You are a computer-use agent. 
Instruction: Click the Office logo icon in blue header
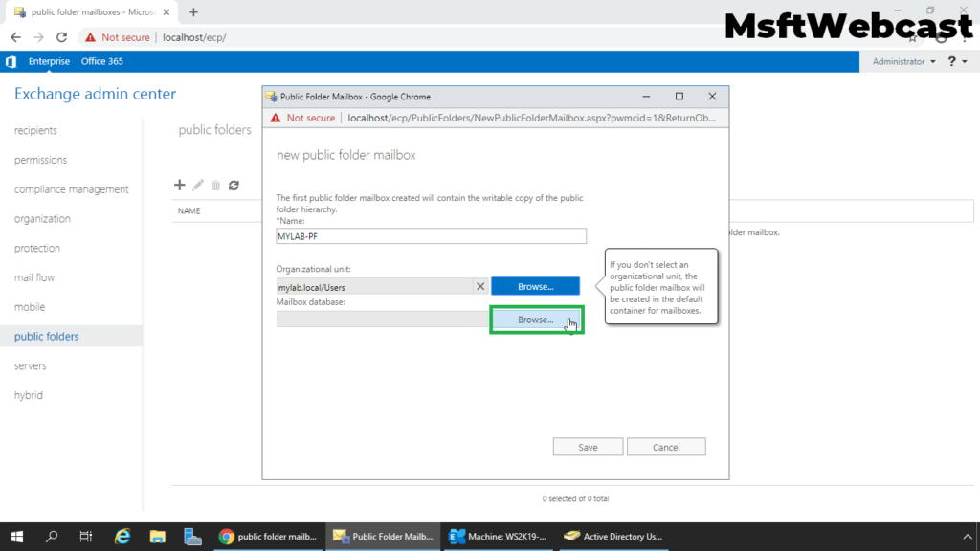click(x=11, y=61)
